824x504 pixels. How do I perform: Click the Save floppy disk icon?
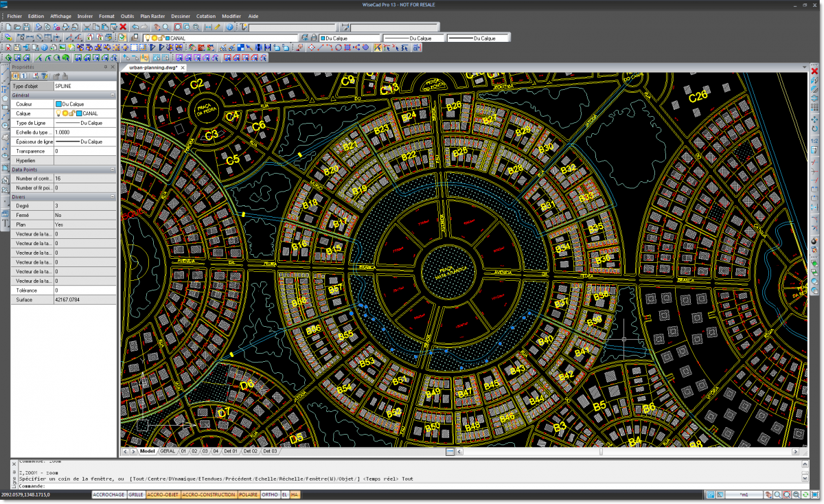pyautogui.click(x=27, y=27)
